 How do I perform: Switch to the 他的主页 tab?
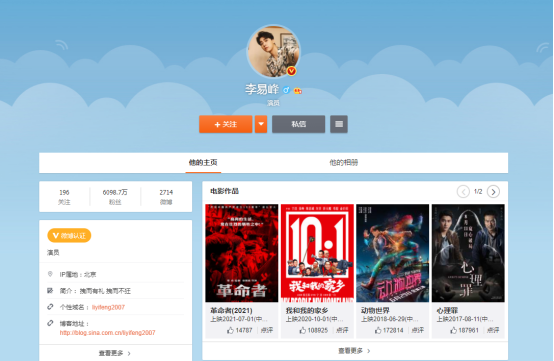click(203, 162)
